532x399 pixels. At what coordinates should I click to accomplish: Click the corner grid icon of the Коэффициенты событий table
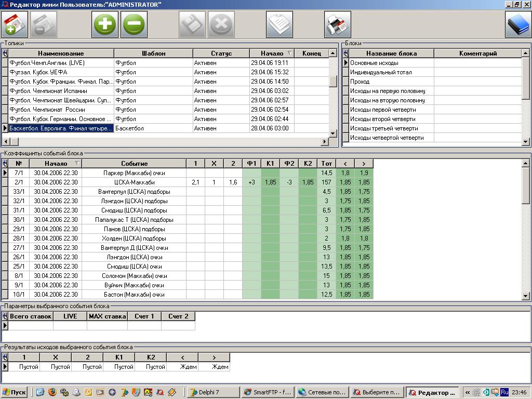click(x=5, y=164)
